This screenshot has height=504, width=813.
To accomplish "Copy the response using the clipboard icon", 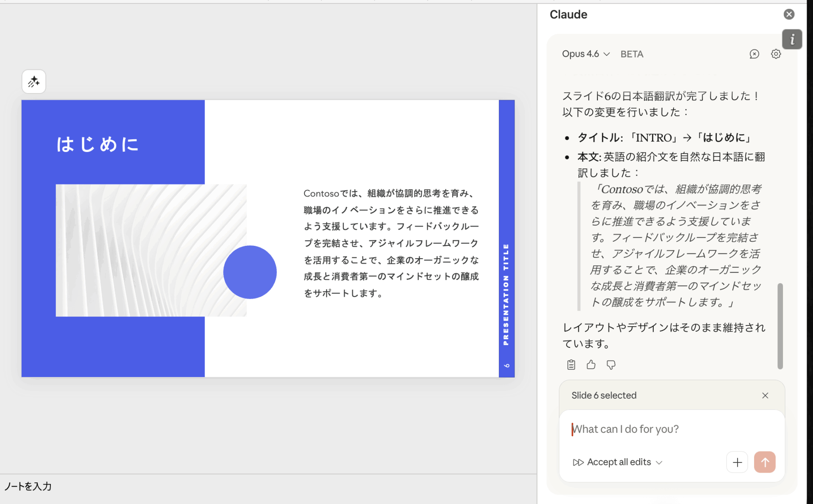I will pyautogui.click(x=571, y=364).
